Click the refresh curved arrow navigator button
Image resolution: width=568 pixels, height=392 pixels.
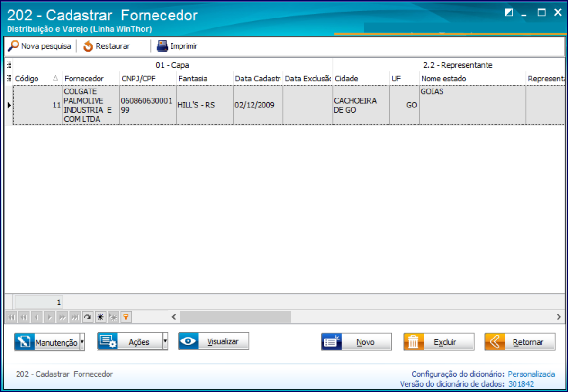click(x=88, y=317)
